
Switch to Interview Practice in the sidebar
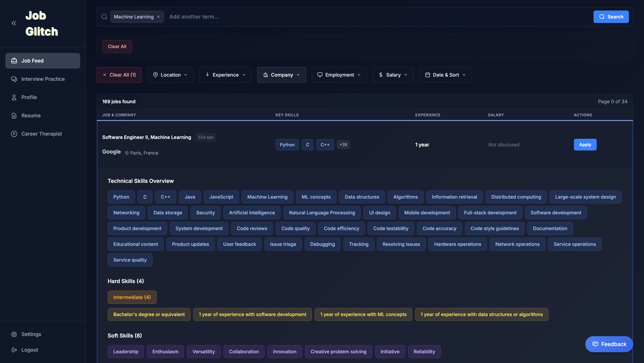[x=43, y=79]
